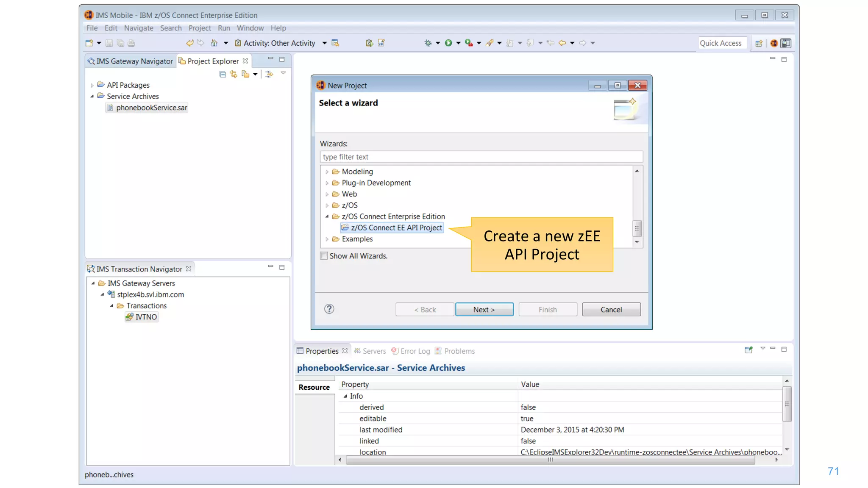Close the Project Explorer tab

[x=245, y=61]
